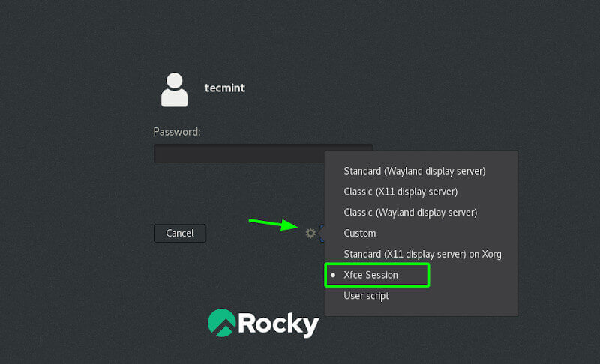
Task: Select the Xfce Session entry
Action: [370, 276]
